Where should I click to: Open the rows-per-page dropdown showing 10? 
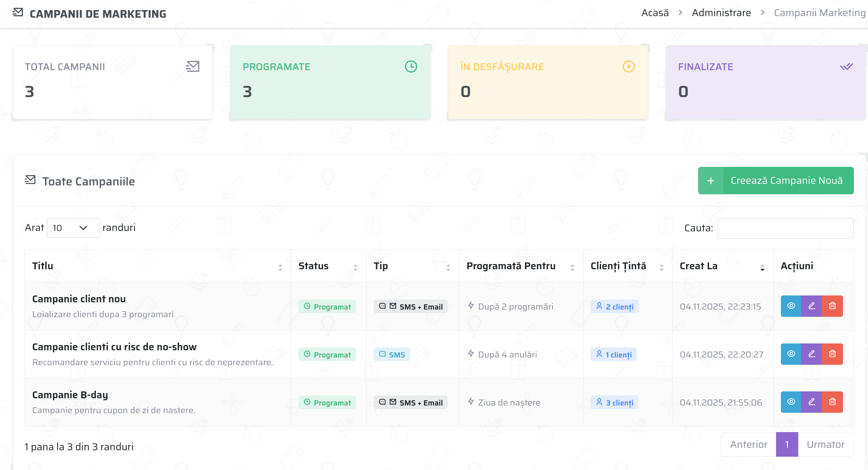pos(73,228)
